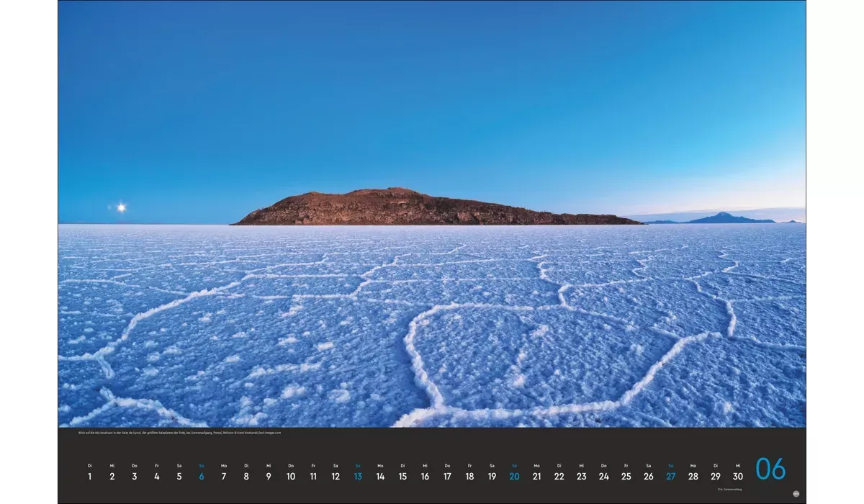Viewport: 864px width, 504px height.
Task: Select the blue Sunday date 27
Action: click(670, 477)
